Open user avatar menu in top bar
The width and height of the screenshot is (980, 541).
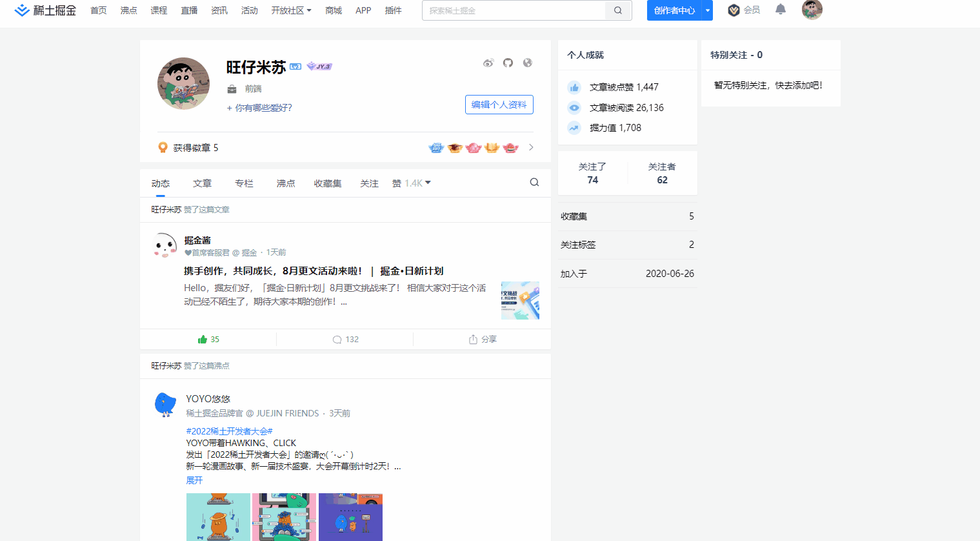[812, 10]
